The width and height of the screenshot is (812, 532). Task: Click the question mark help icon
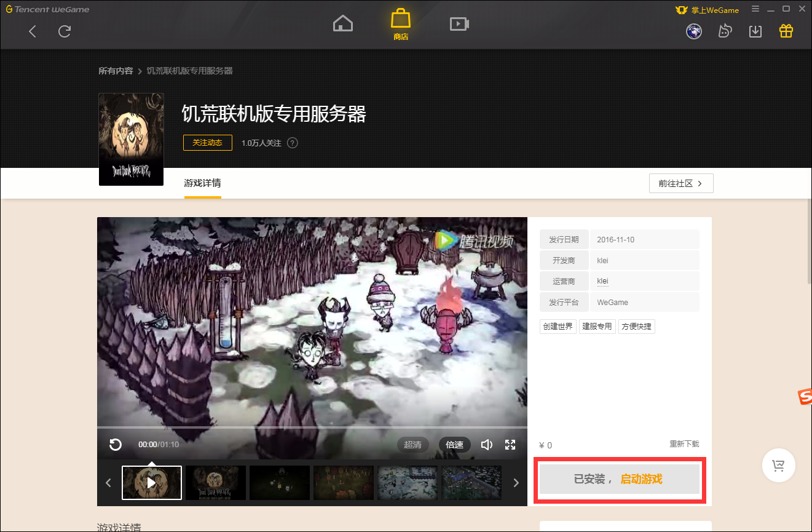coord(293,143)
